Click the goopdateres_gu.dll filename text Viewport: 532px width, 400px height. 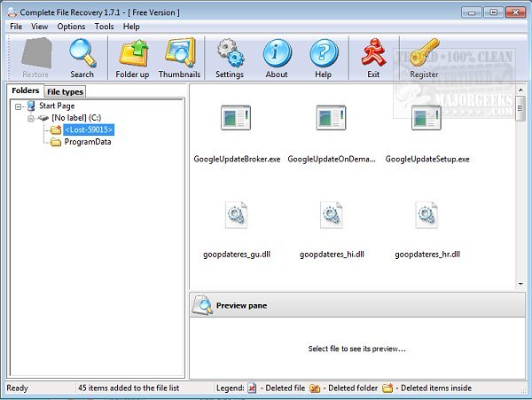237,255
